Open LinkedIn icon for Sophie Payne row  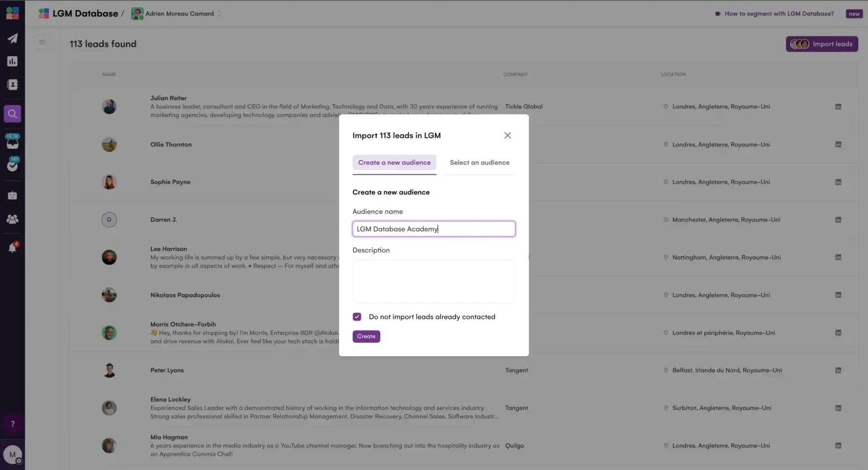[x=838, y=182]
